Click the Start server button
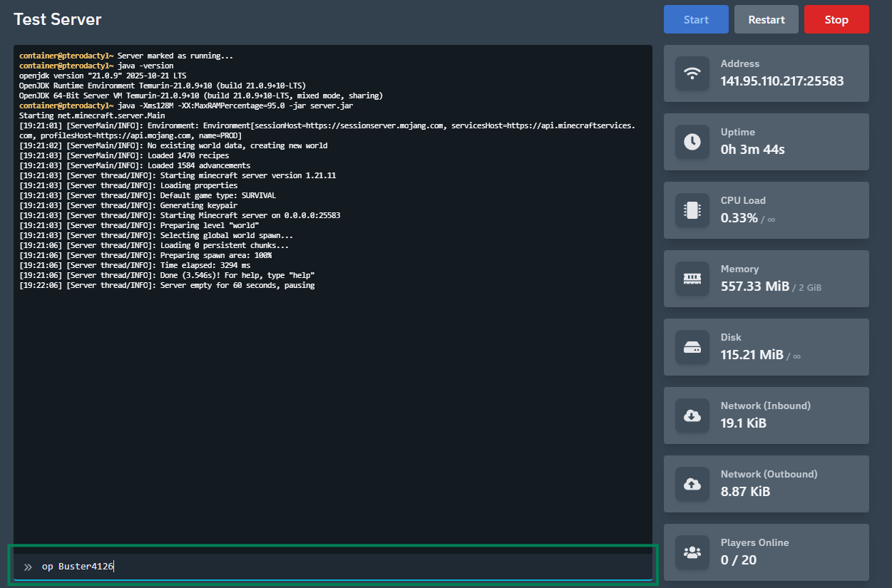 tap(695, 19)
